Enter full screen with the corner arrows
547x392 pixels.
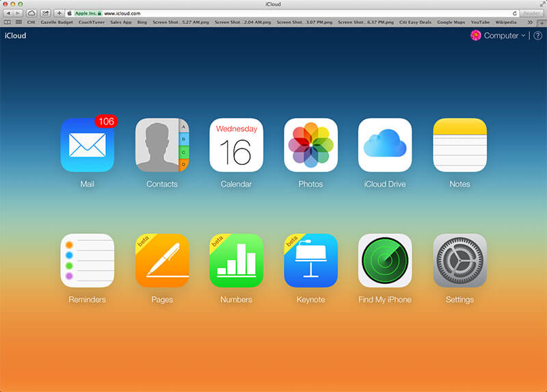coord(542,4)
